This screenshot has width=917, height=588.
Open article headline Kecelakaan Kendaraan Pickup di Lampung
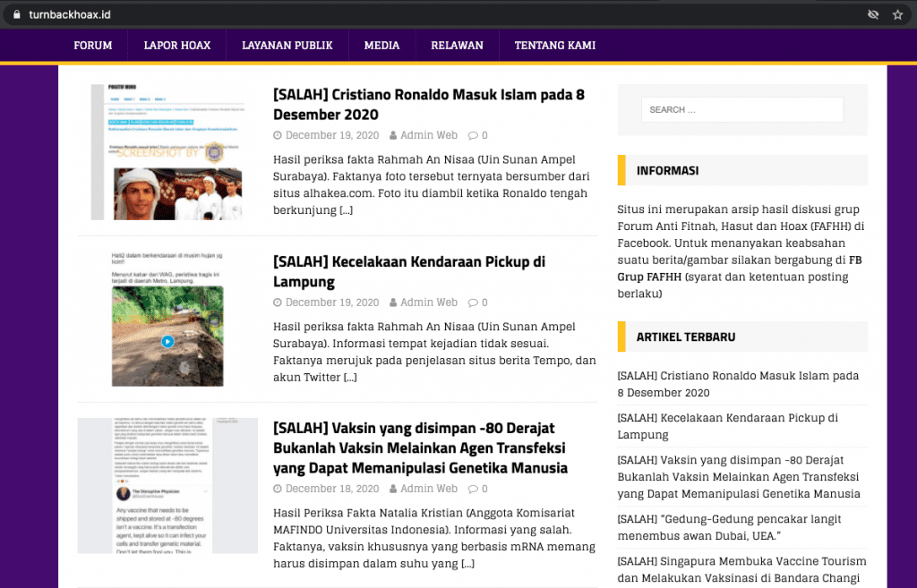pyautogui.click(x=408, y=272)
